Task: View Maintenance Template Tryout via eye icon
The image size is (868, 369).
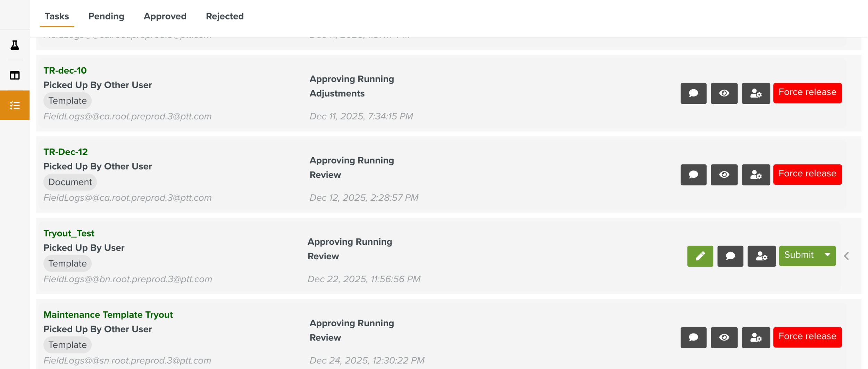Action: point(724,337)
